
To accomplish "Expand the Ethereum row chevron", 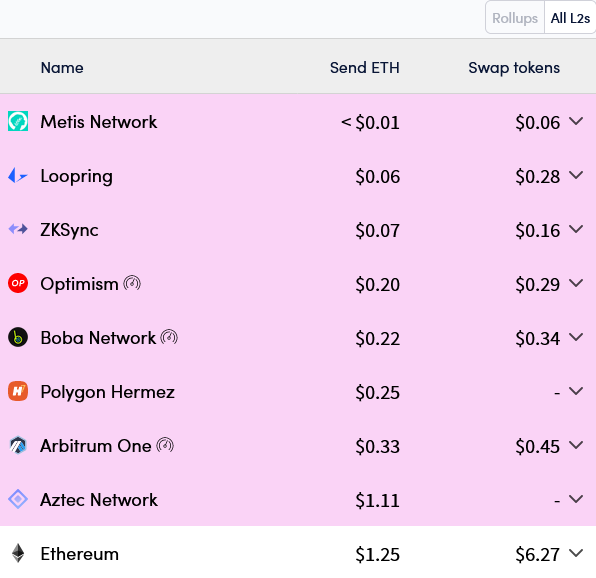I will pyautogui.click(x=576, y=553).
